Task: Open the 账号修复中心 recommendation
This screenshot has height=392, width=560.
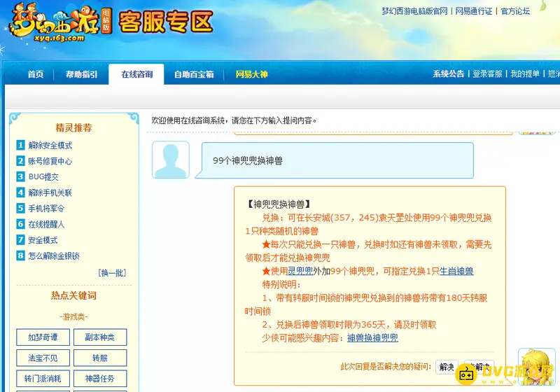Action: 50,161
